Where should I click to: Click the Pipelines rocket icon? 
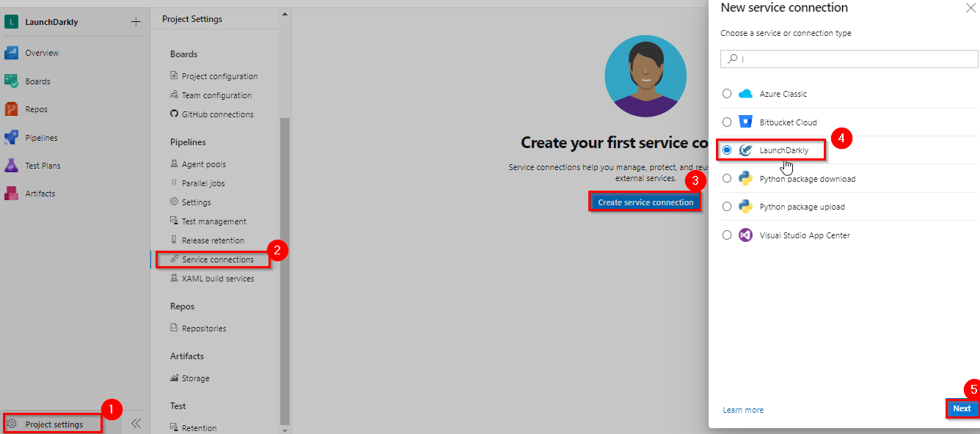11,138
